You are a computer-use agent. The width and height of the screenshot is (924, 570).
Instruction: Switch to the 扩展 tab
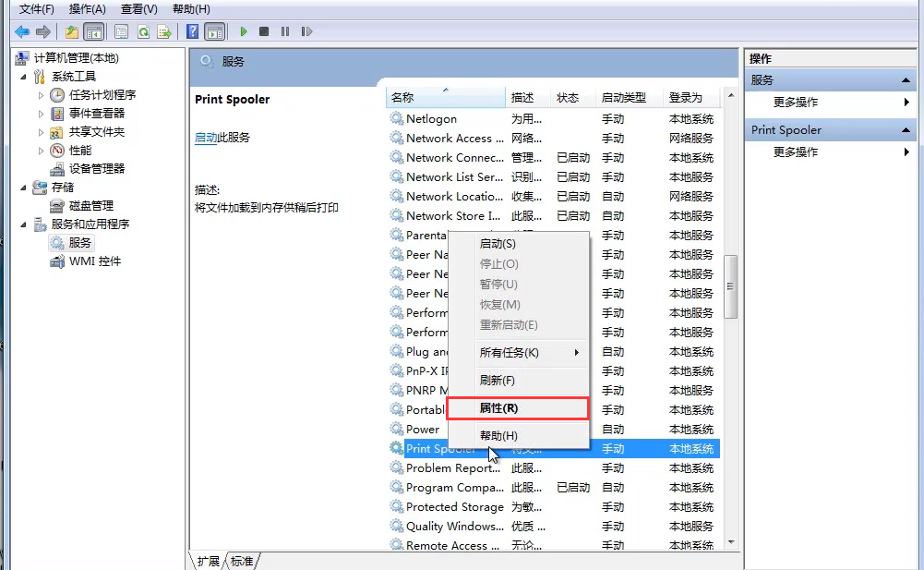pos(208,561)
